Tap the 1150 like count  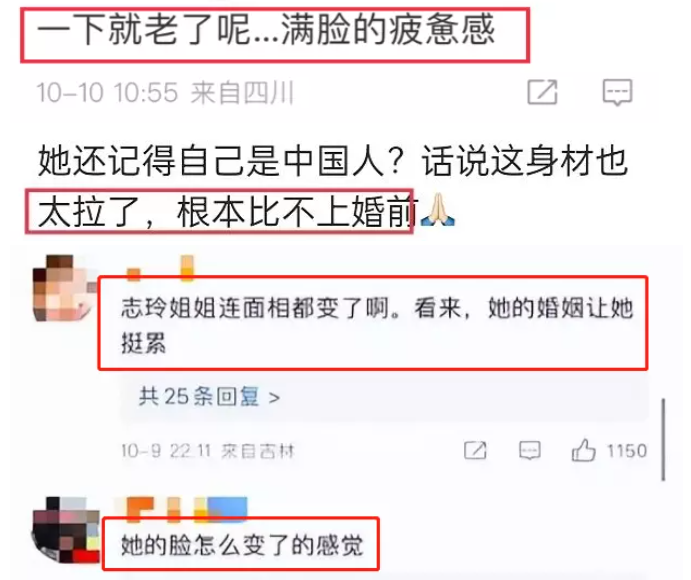[627, 451]
